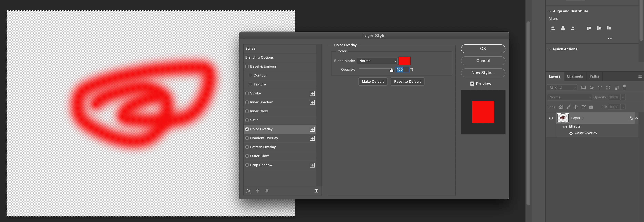This screenshot has height=222, width=644.
Task: Move effect up with arrow icon
Action: coord(258,191)
